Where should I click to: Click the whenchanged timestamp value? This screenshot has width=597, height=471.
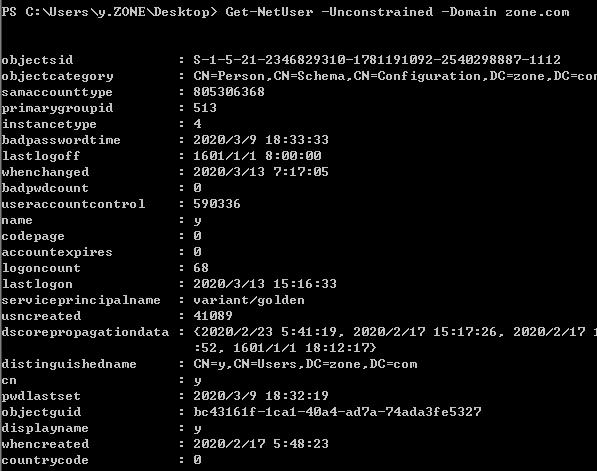tap(261, 172)
